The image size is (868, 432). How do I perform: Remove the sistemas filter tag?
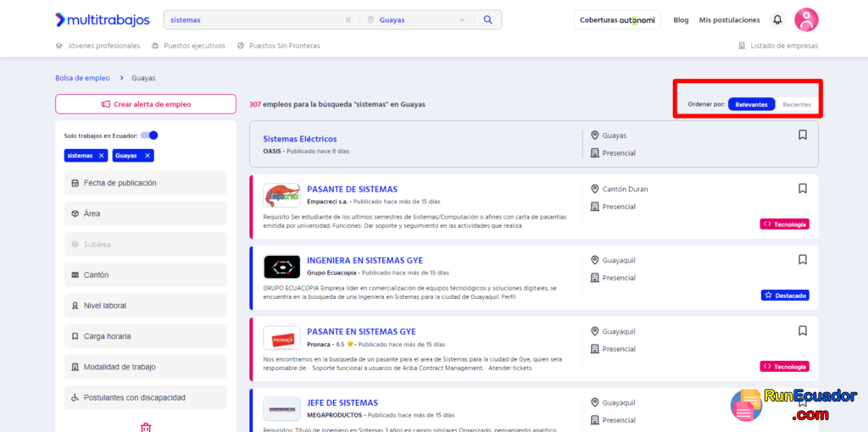102,156
